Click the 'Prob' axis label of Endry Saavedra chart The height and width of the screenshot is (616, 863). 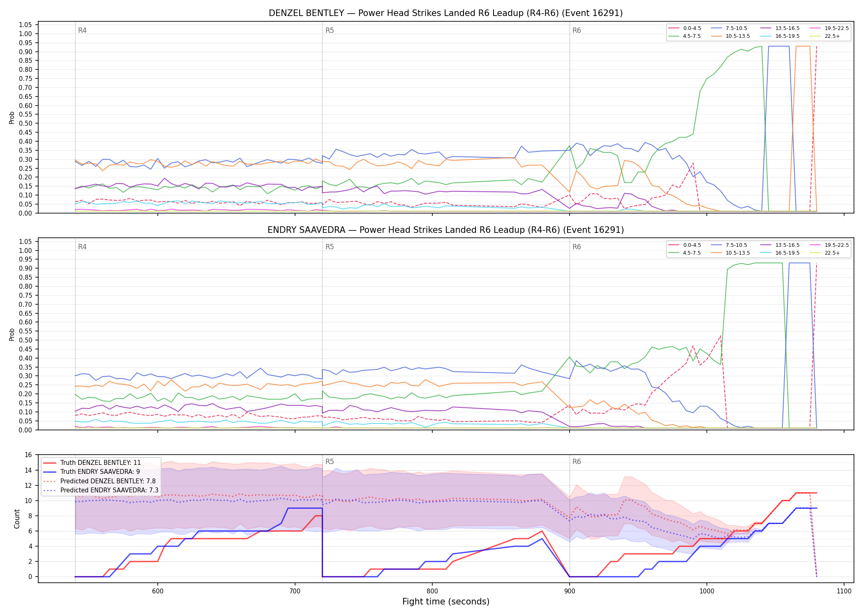[x=12, y=334]
